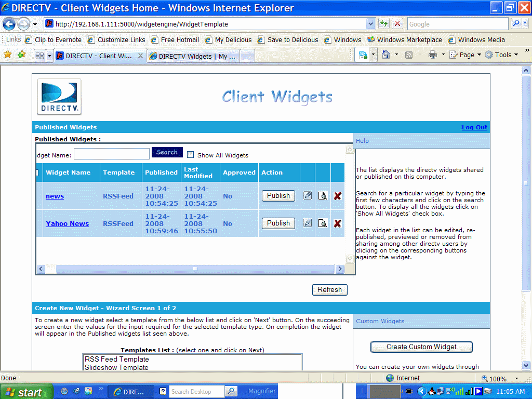Click the Google search magnifier icon
Viewport: 532px width, 399px height.
pos(516,24)
